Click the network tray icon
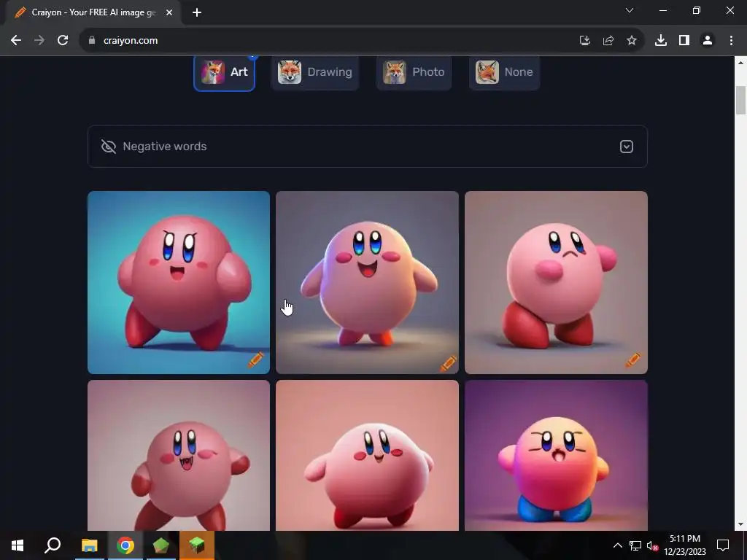The width and height of the screenshot is (747, 560). tap(635, 545)
